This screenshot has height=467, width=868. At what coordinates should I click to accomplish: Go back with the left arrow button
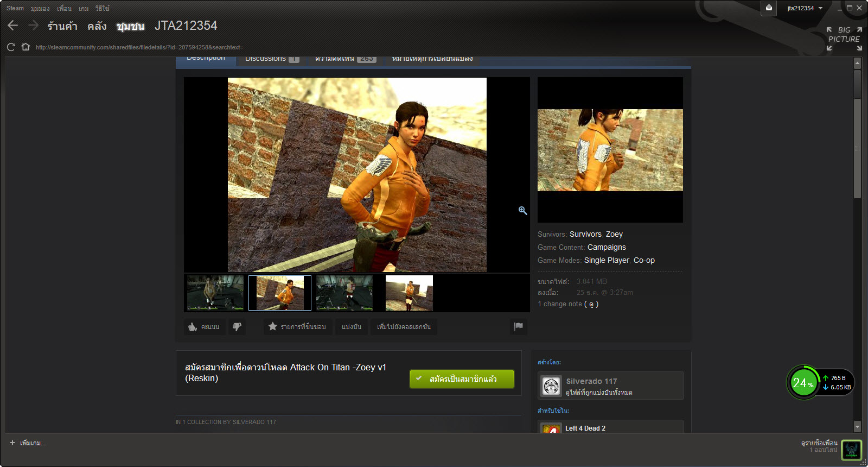pyautogui.click(x=13, y=26)
